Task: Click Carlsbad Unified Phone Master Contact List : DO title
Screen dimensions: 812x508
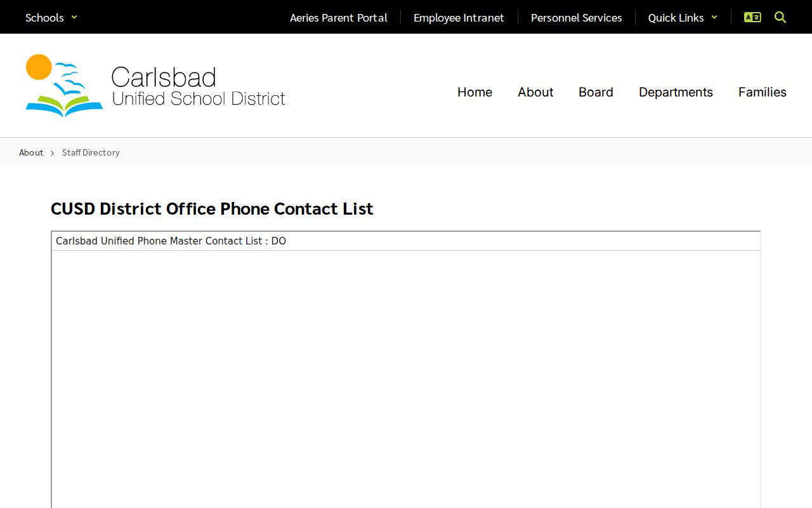Action: tap(171, 241)
